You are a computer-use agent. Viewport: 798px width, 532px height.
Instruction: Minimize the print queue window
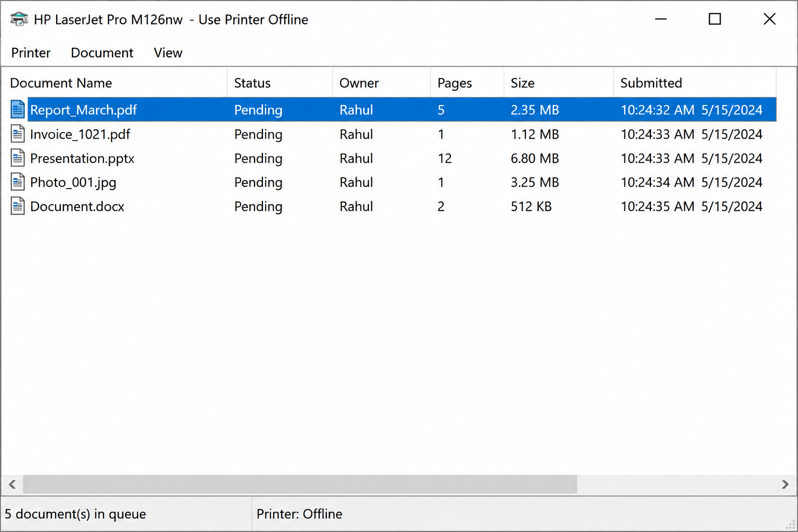coord(661,19)
